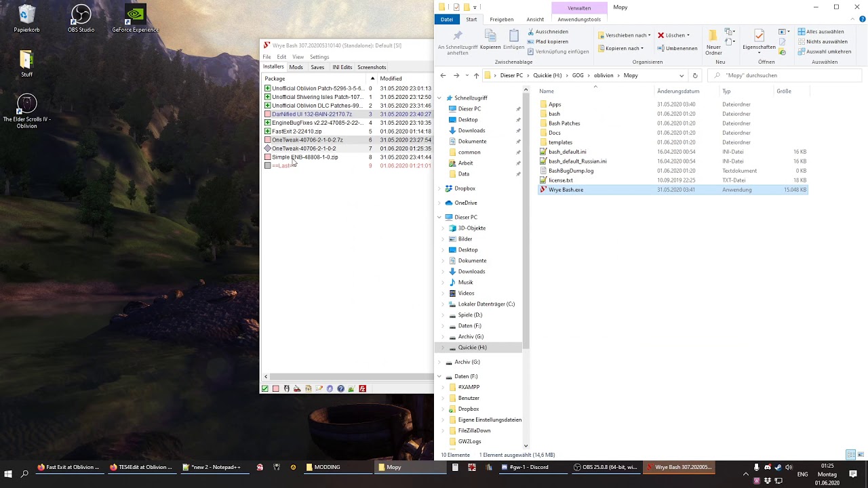Click the penguin icon in Wrye Bash status bar

pos(287,388)
